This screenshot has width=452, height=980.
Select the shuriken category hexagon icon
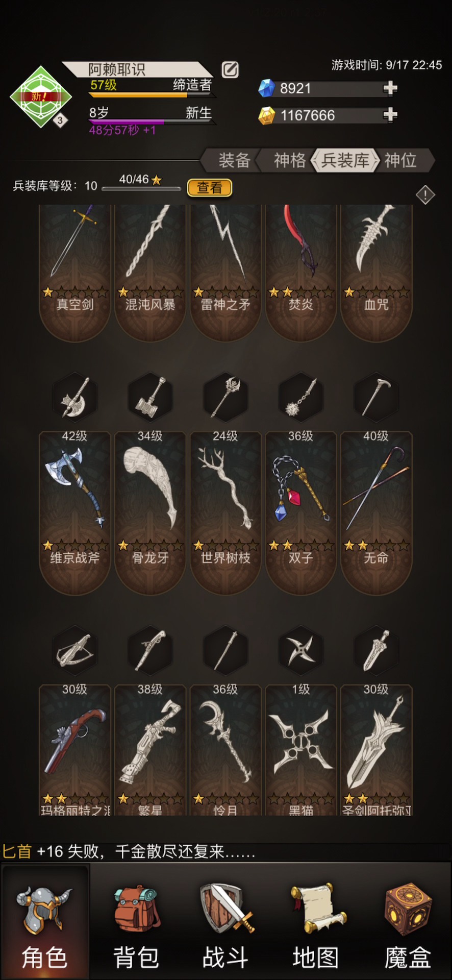[301, 650]
